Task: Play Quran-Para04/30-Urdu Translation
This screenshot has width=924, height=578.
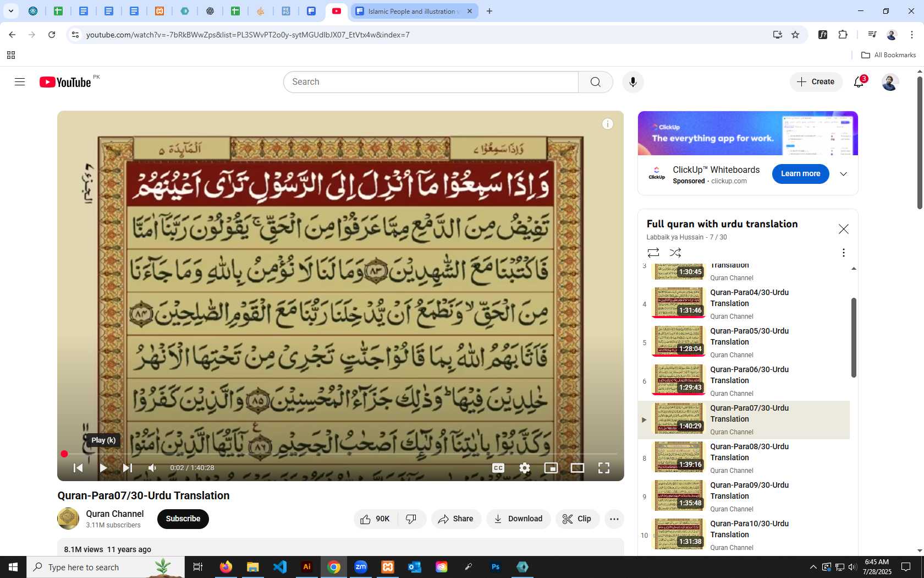Action: pyautogui.click(x=744, y=304)
